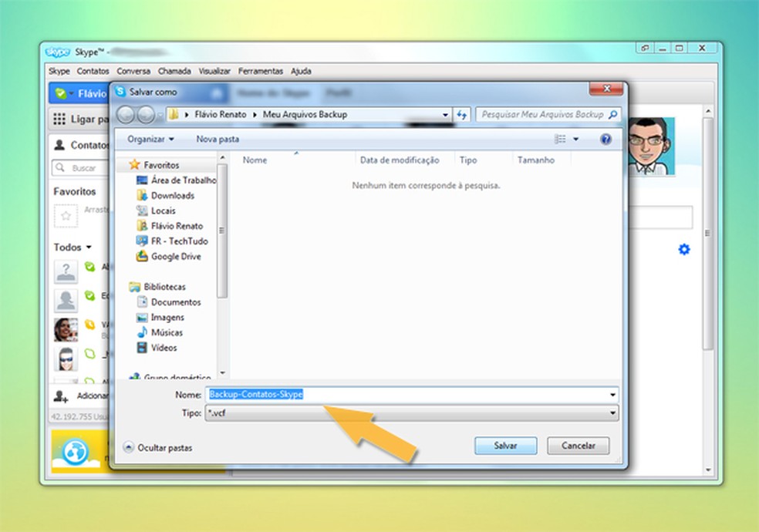759x532 pixels.
Task: Open the Ferramentas menu in the Skype window
Action: pos(261,71)
